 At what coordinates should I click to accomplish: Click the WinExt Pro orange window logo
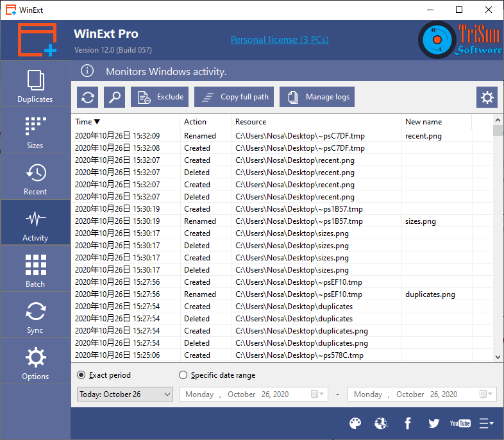[37, 40]
